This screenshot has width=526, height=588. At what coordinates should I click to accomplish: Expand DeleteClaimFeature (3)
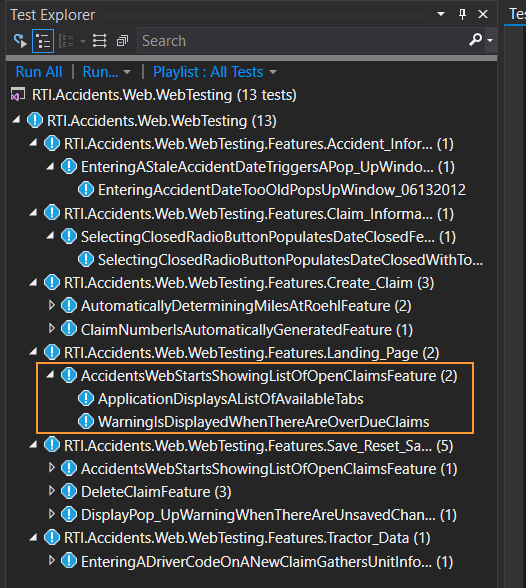pos(52,491)
